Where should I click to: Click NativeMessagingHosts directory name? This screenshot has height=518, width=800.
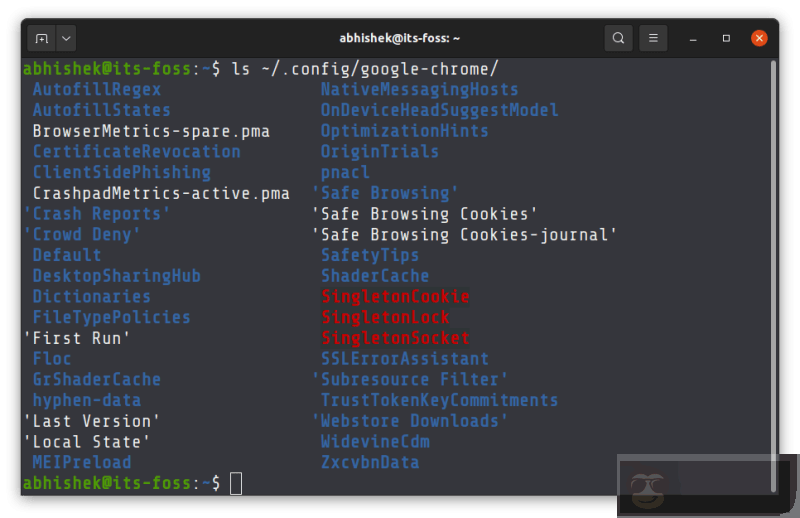[419, 90]
